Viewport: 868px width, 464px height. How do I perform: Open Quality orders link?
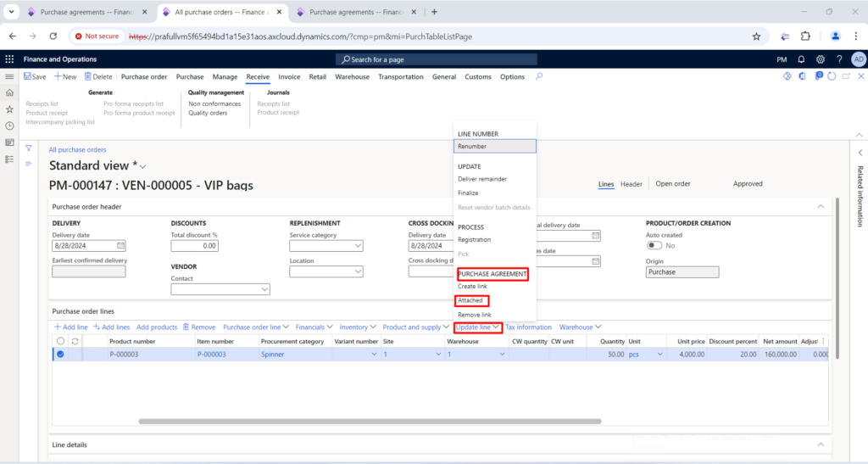208,113
